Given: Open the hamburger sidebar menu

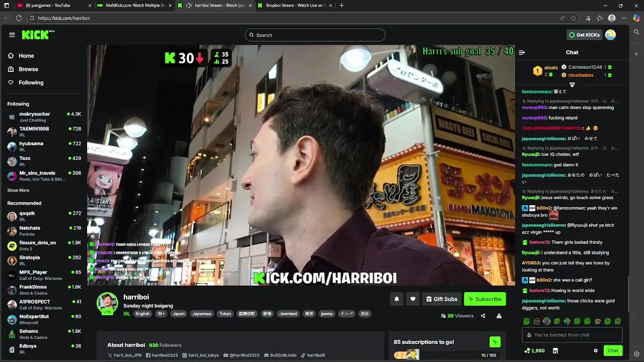Looking at the screenshot, I should pos(12,35).
